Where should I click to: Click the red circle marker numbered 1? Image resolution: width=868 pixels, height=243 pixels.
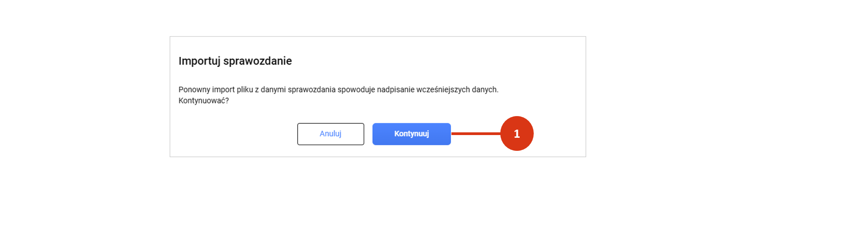pyautogui.click(x=517, y=133)
